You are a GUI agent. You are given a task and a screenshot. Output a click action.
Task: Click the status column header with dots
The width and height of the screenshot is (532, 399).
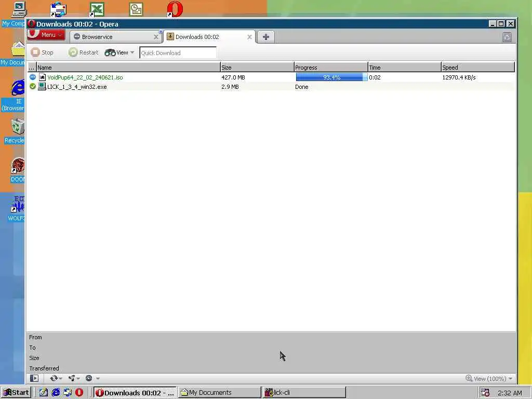pos(32,67)
